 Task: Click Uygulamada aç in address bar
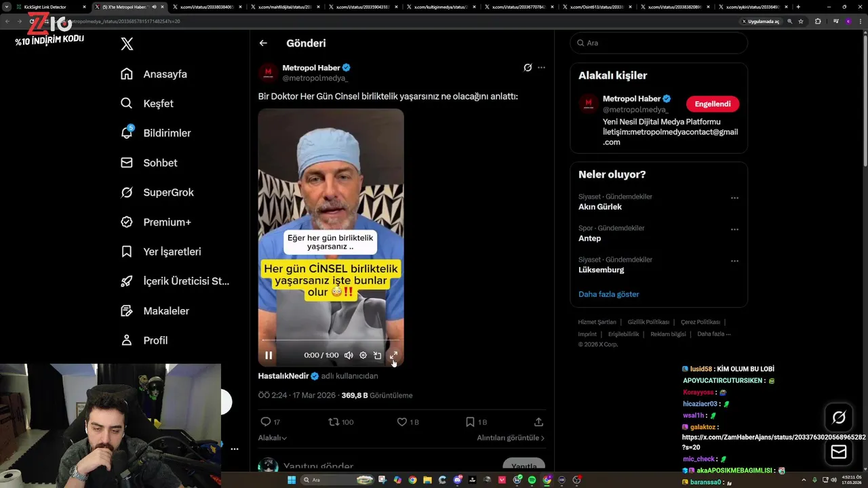[760, 21]
